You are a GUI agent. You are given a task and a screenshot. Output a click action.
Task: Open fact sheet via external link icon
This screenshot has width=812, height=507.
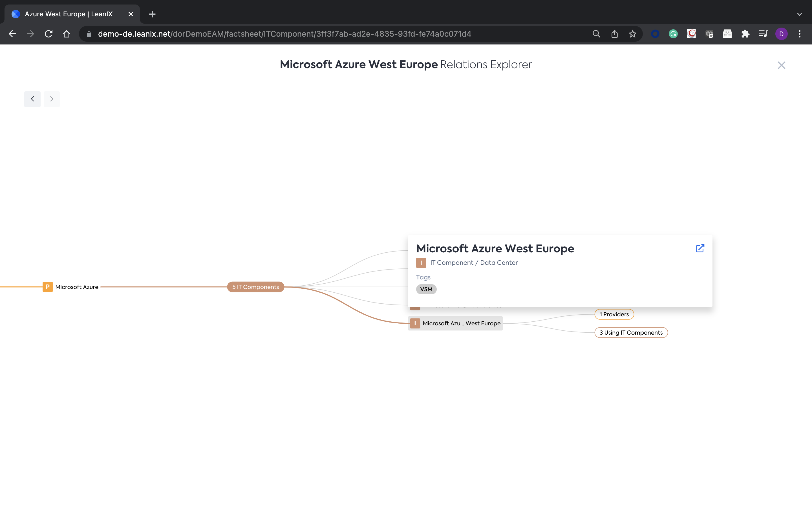(x=700, y=248)
